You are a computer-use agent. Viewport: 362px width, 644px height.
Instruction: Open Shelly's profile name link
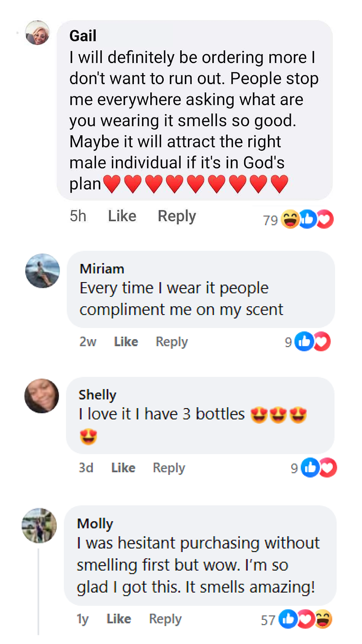tap(97, 395)
